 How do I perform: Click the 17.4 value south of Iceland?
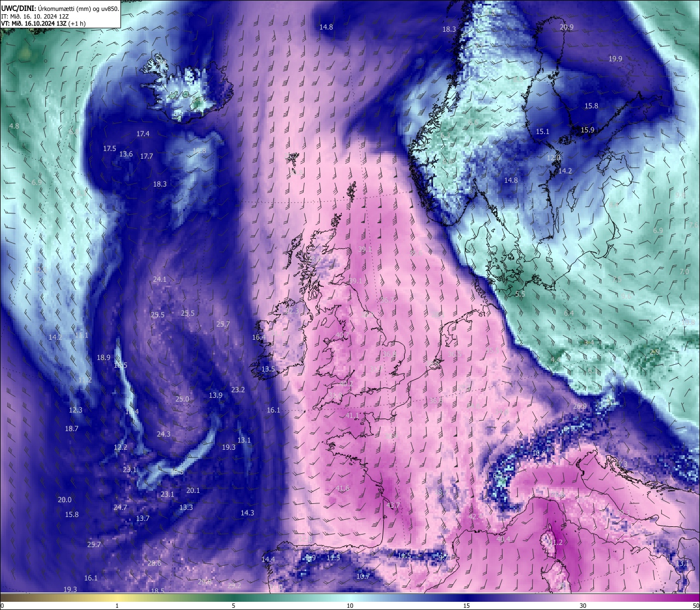click(143, 133)
